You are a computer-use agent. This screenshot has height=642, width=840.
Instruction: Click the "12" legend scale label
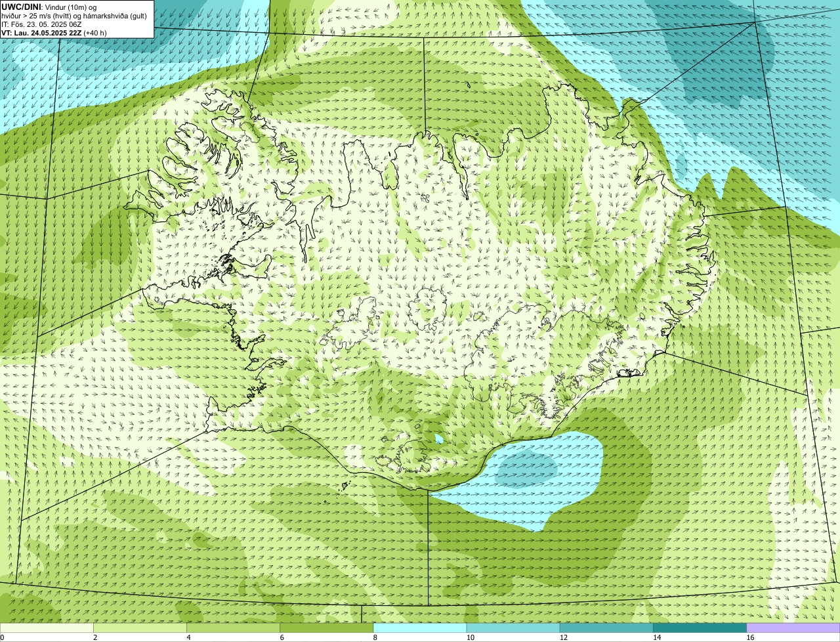(x=563, y=637)
